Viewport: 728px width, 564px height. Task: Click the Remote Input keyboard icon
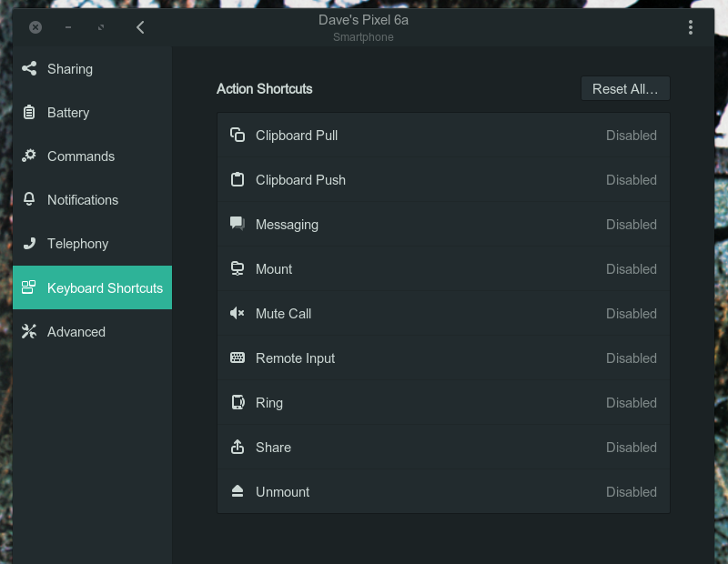click(237, 358)
